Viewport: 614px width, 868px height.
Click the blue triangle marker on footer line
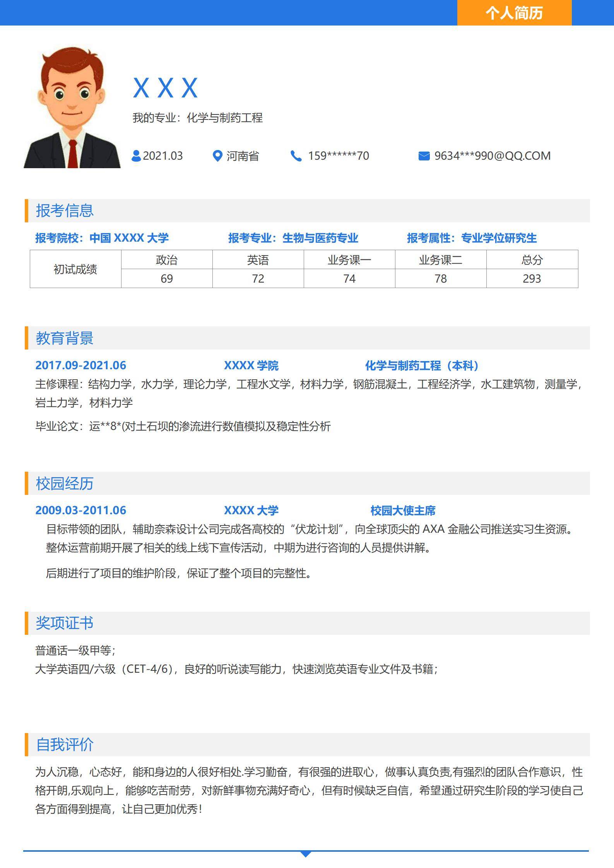pos(306,853)
